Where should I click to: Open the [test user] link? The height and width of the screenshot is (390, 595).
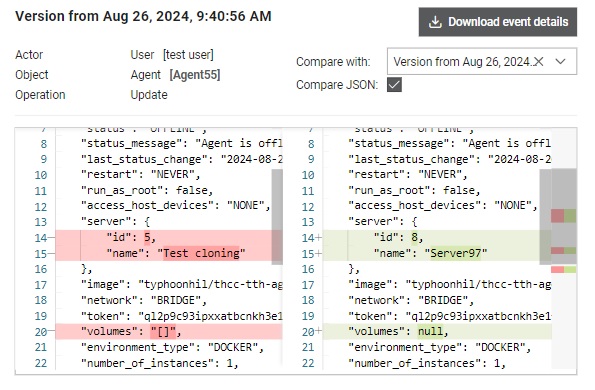pyautogui.click(x=188, y=55)
